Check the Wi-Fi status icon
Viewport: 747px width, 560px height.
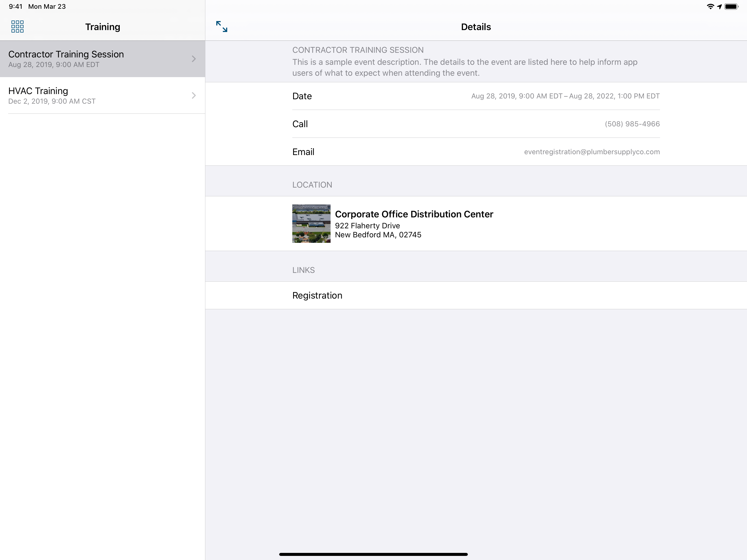point(710,6)
